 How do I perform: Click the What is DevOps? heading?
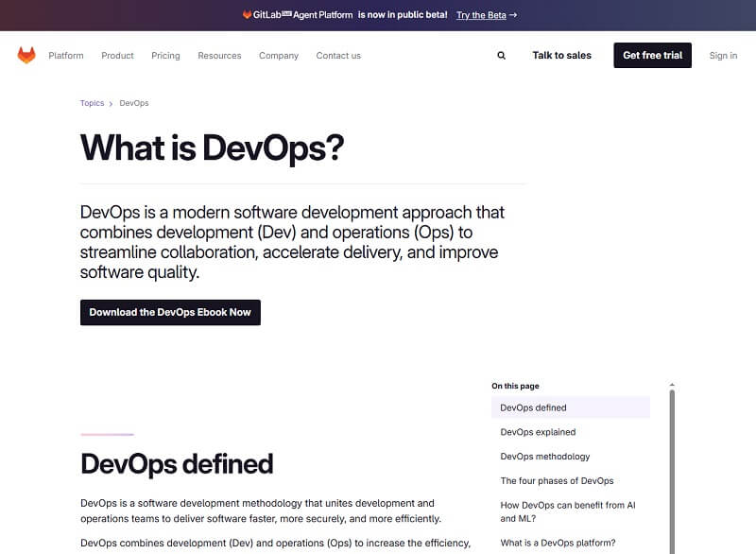212,148
